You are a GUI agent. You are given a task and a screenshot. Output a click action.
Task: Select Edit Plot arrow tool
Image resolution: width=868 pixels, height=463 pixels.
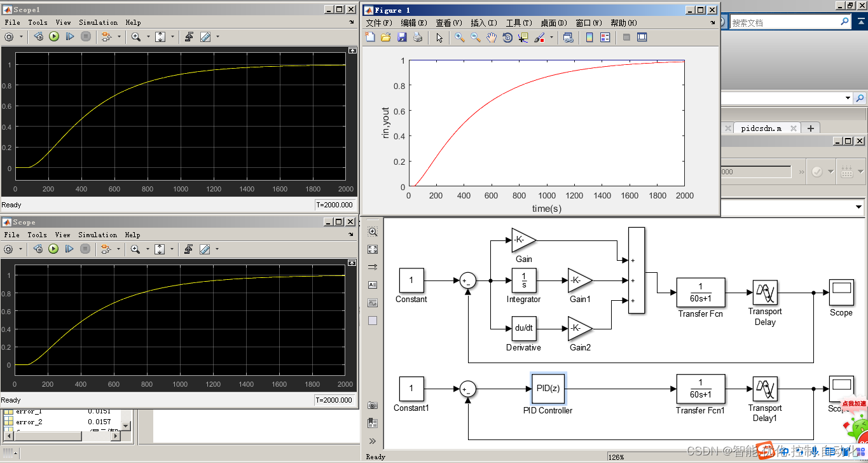[439, 38]
